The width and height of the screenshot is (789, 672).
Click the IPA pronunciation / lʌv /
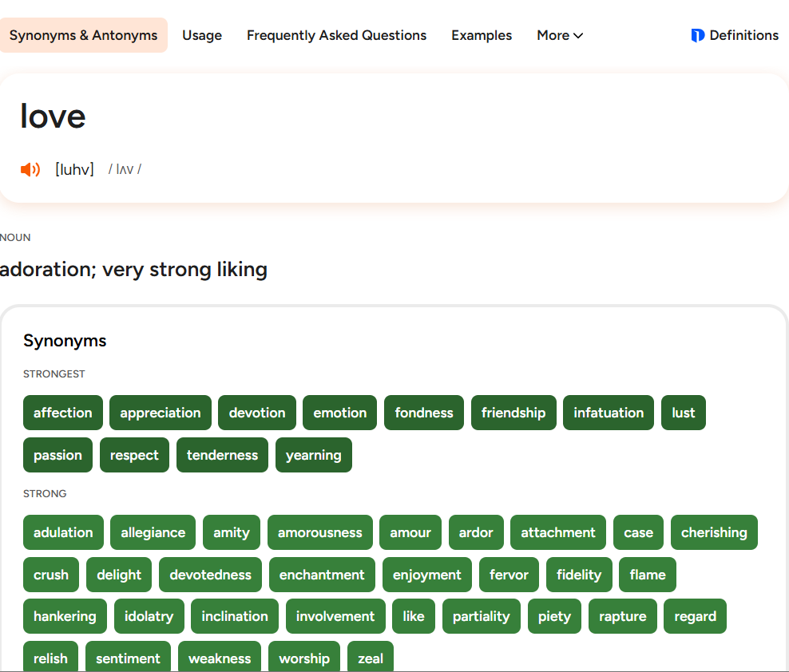point(125,169)
